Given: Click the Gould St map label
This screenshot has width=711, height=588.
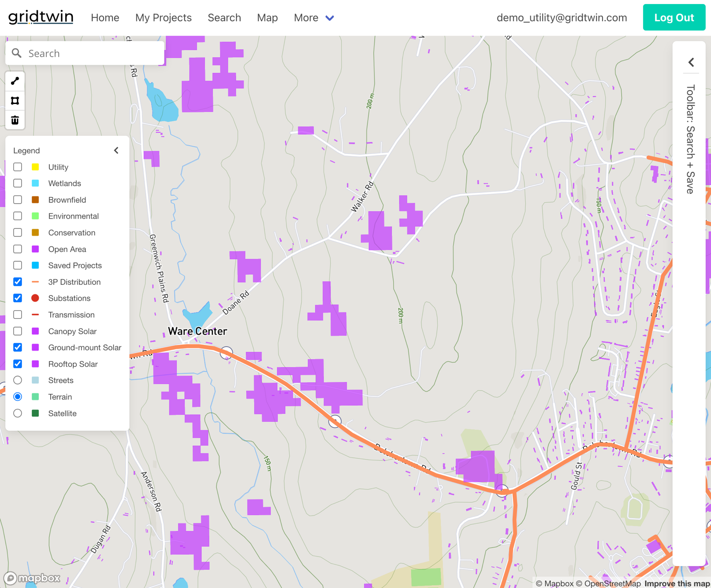Looking at the screenshot, I should coord(576,476).
